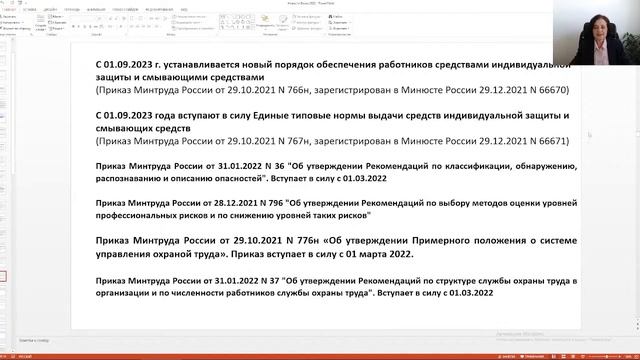Click paragraph 'Приказ Минтруда России от 28.12.2021 N 796'
This screenshot has width=640, height=360.
pyautogui.click(x=336, y=209)
